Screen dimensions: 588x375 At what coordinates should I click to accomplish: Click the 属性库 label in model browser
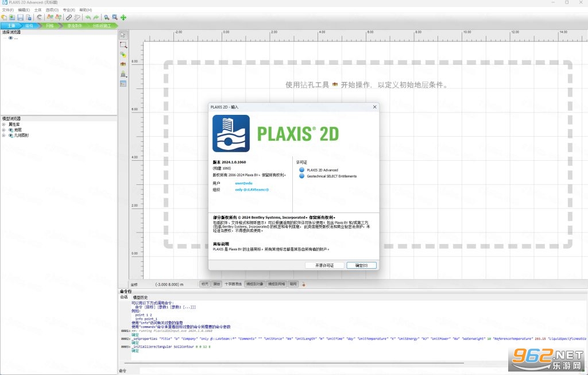pos(14,124)
